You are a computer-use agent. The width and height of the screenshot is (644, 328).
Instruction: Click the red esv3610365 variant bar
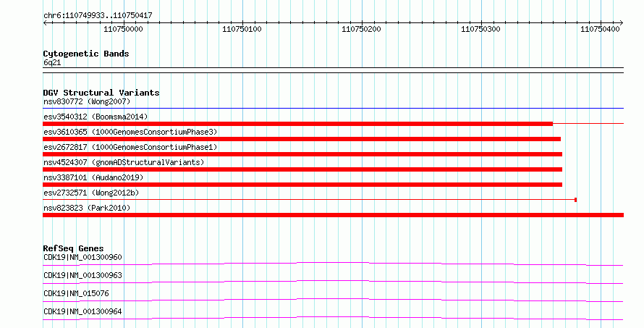pyautogui.click(x=302, y=139)
